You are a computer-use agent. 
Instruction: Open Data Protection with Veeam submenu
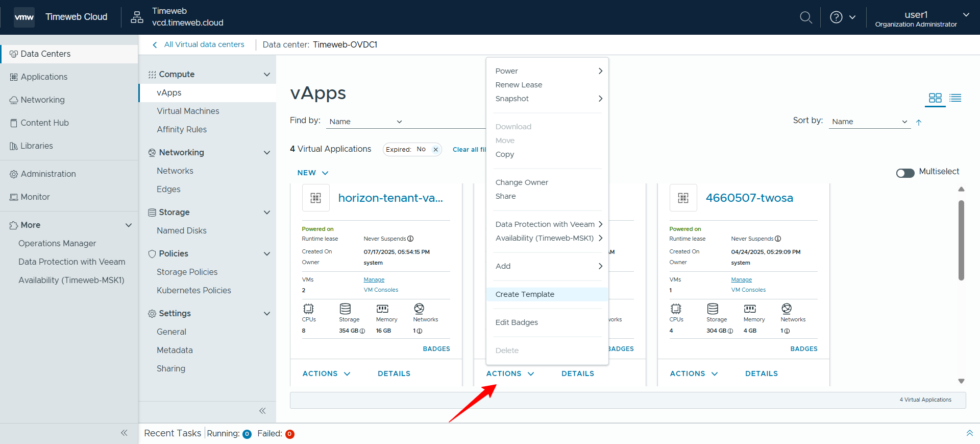coord(547,224)
